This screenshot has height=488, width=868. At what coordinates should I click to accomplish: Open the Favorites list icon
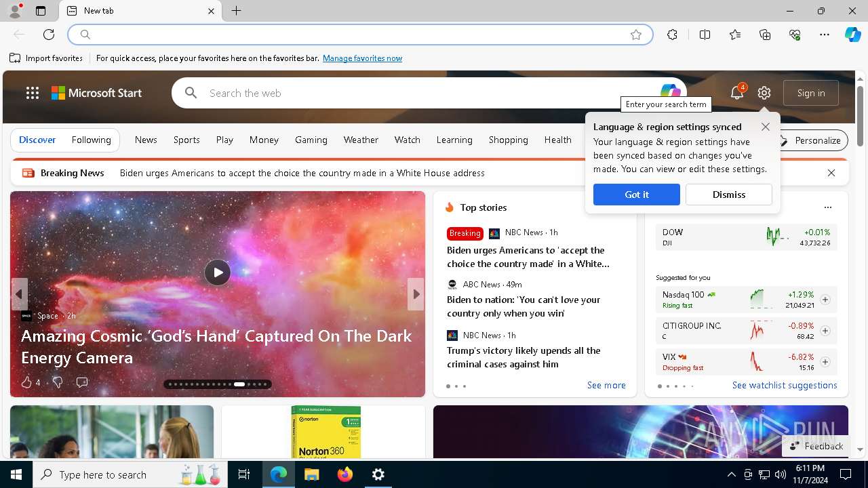pyautogui.click(x=735, y=35)
